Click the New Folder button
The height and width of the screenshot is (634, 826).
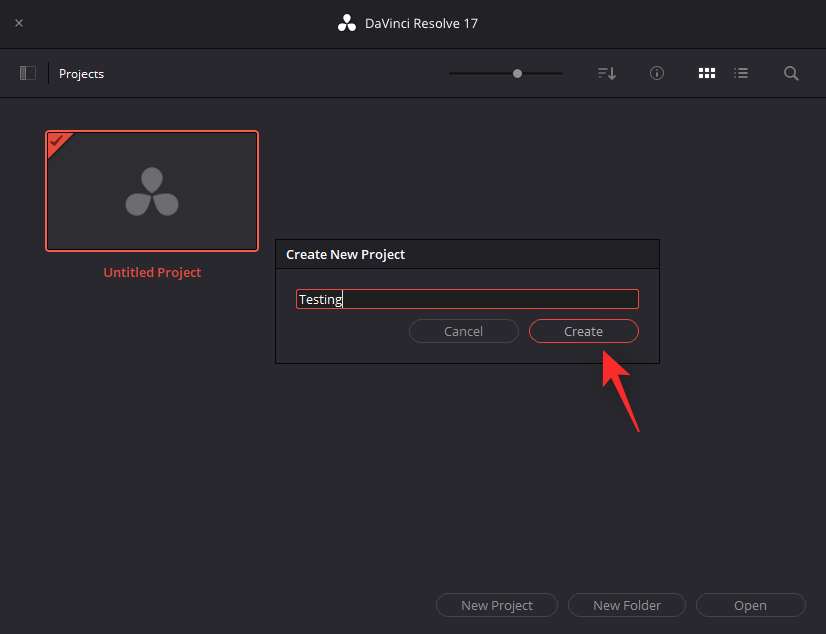tap(627, 605)
